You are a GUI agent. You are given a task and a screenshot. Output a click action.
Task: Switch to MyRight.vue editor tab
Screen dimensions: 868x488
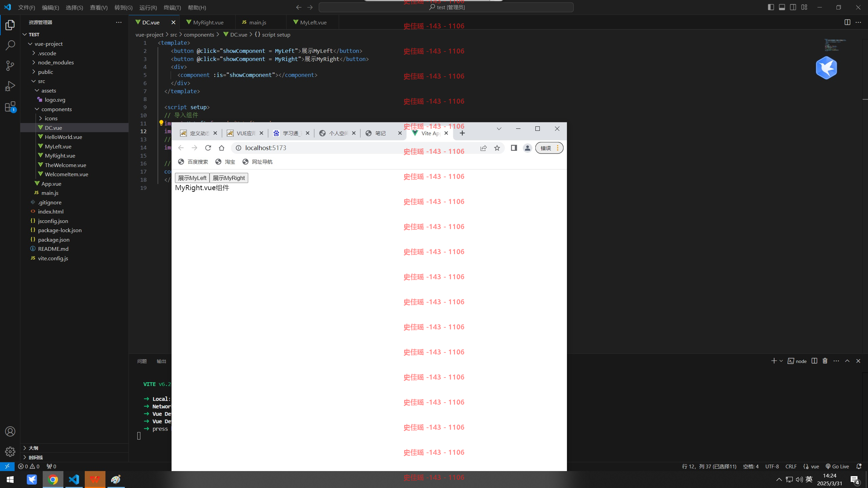(208, 22)
